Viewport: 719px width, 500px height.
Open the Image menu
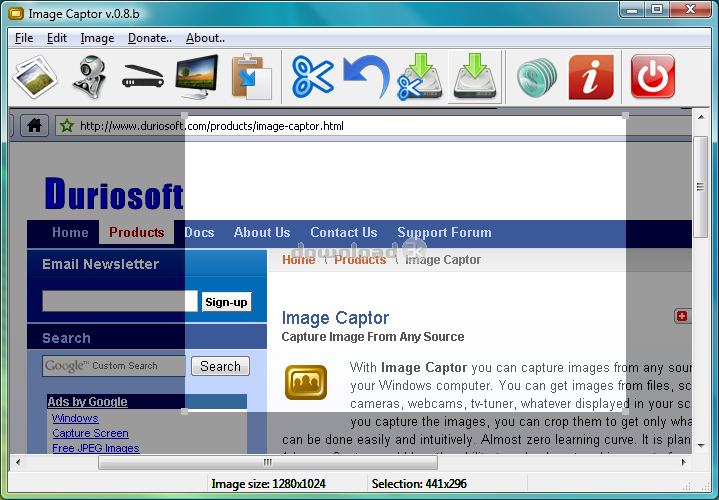97,38
